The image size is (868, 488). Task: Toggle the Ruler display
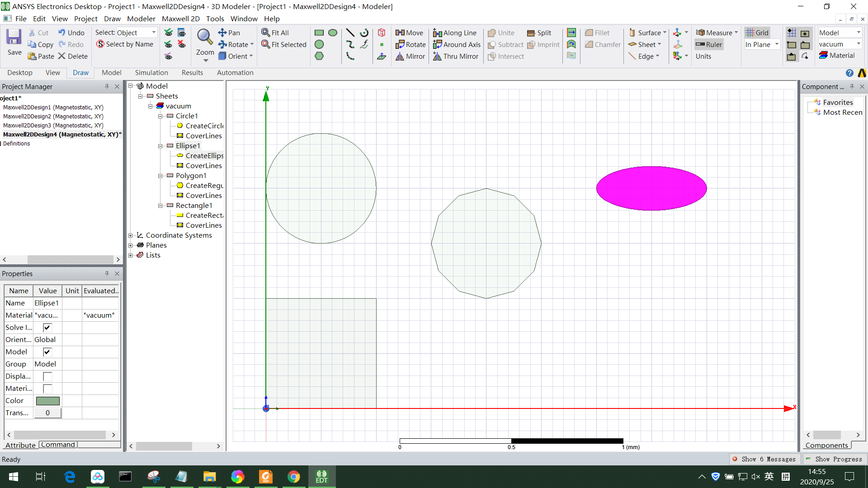[708, 44]
